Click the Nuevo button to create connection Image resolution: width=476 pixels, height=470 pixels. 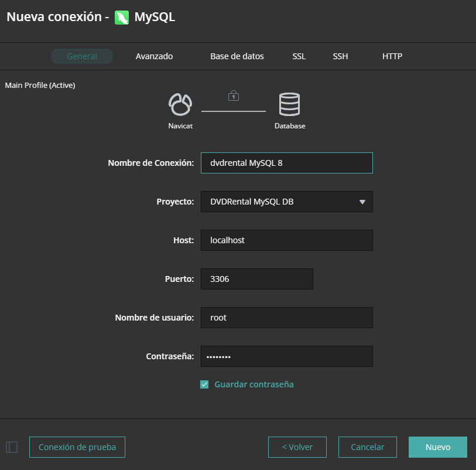[438, 447]
